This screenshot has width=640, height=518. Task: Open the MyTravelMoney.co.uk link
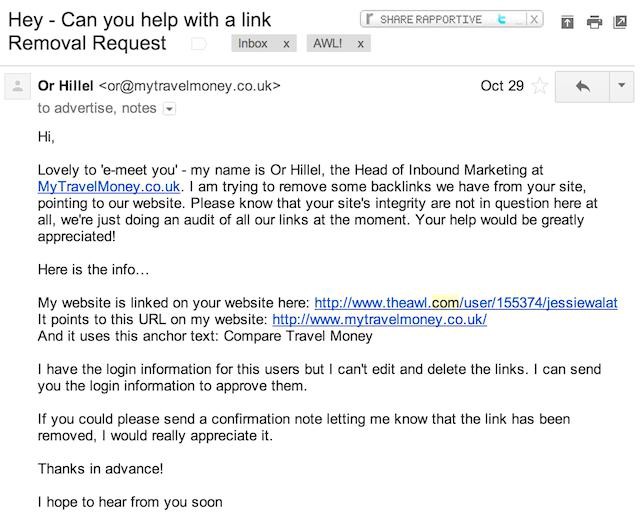pos(109,187)
